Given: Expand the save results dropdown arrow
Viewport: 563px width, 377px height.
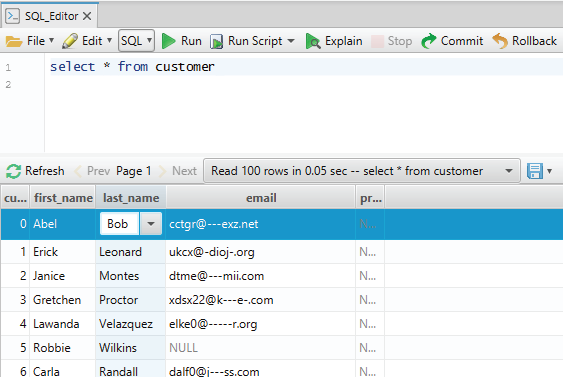Looking at the screenshot, I should click(549, 171).
